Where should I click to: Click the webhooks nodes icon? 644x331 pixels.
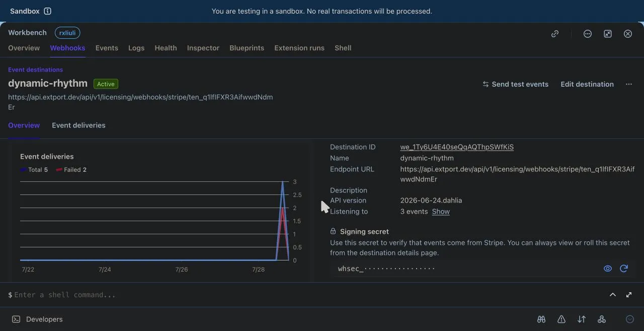pos(602,319)
